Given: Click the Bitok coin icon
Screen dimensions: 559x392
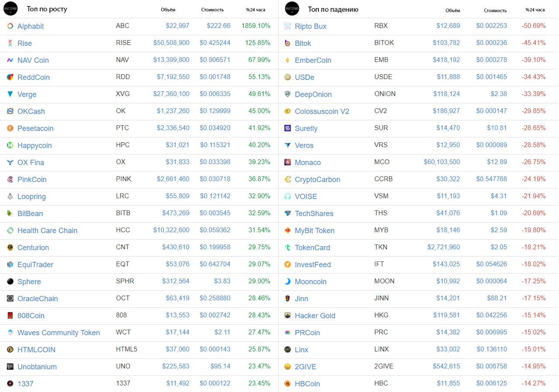Looking at the screenshot, I should (x=287, y=43).
